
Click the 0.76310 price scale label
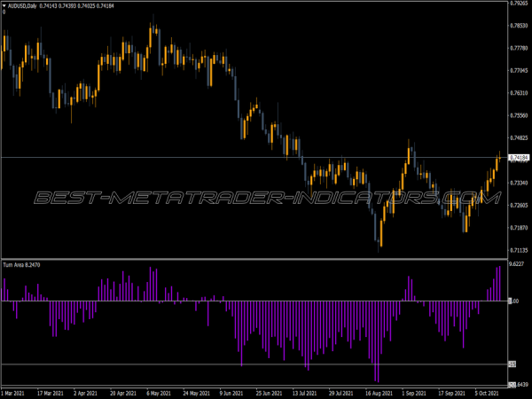(x=519, y=93)
